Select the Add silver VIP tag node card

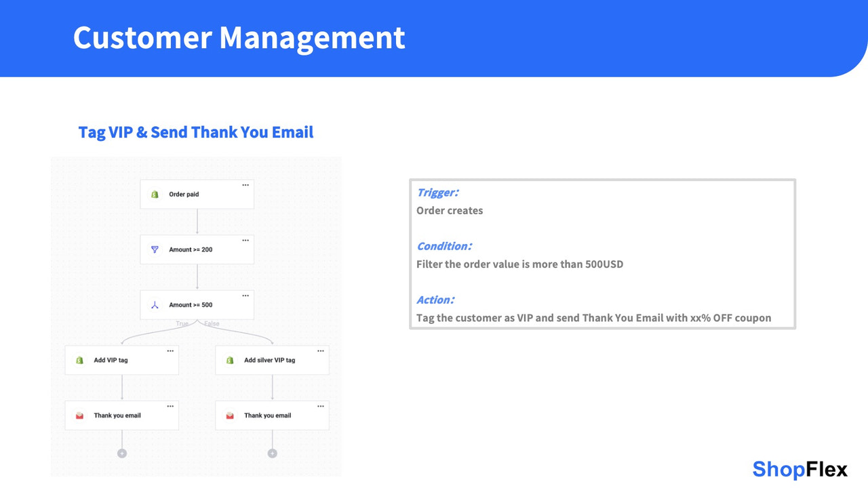click(x=272, y=359)
